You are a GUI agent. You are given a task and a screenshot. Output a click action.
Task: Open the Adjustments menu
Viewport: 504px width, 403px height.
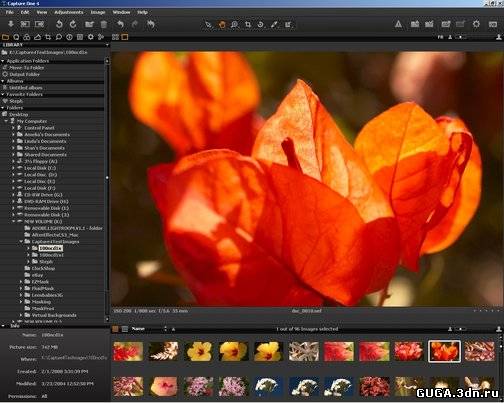coord(69,12)
